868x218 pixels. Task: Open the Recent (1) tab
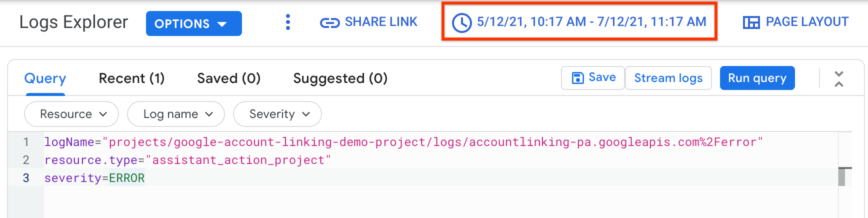click(131, 78)
